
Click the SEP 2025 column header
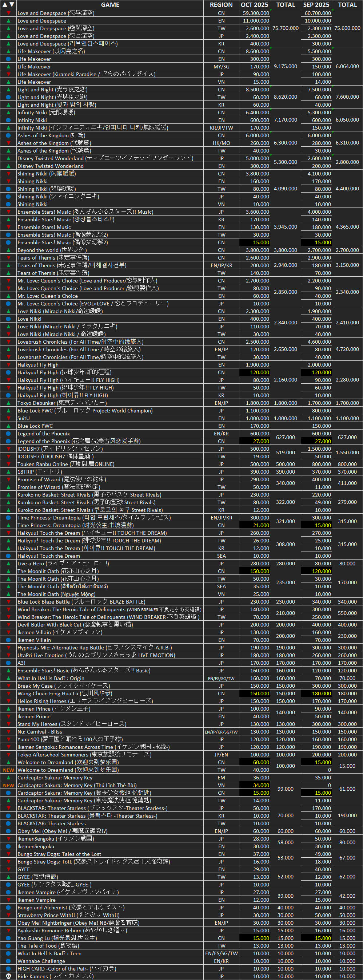click(316, 5)
